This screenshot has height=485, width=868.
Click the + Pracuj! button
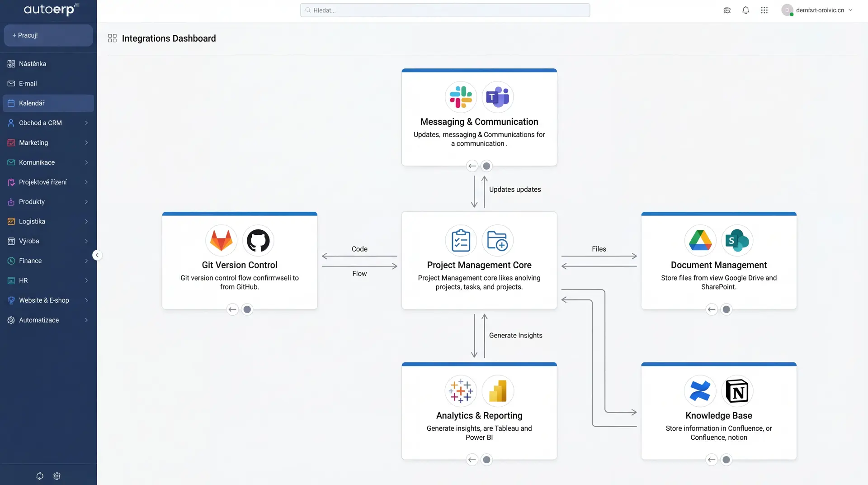[48, 35]
